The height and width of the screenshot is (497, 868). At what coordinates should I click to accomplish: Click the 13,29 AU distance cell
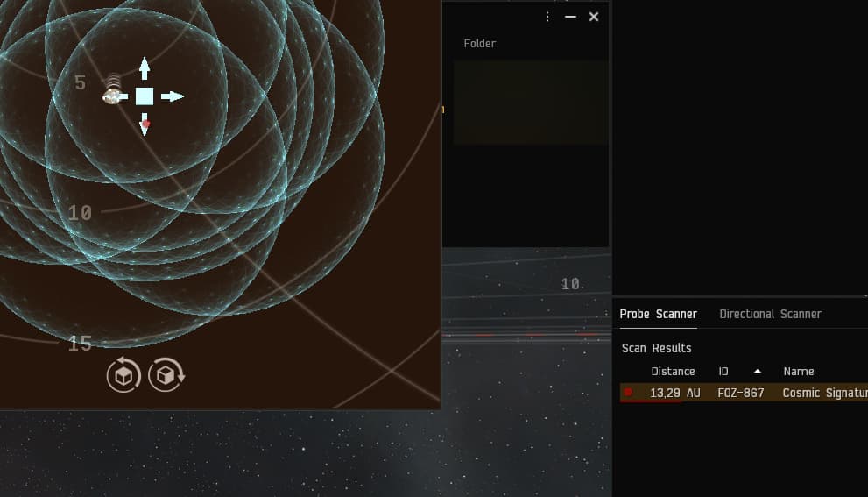tap(674, 393)
